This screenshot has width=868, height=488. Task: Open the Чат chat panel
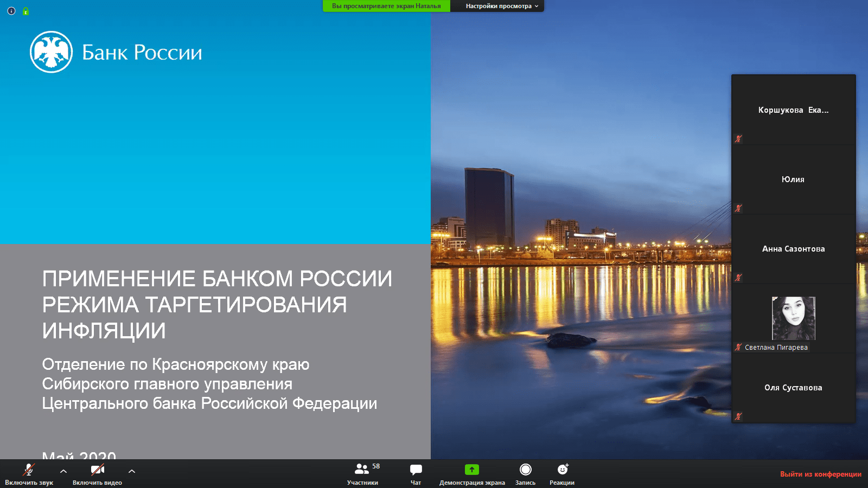point(416,474)
